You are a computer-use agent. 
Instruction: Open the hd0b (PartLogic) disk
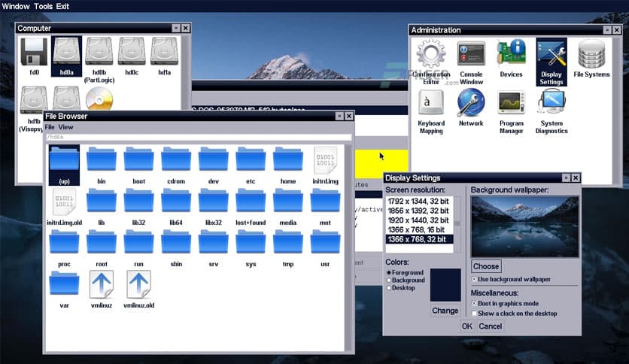click(x=99, y=60)
